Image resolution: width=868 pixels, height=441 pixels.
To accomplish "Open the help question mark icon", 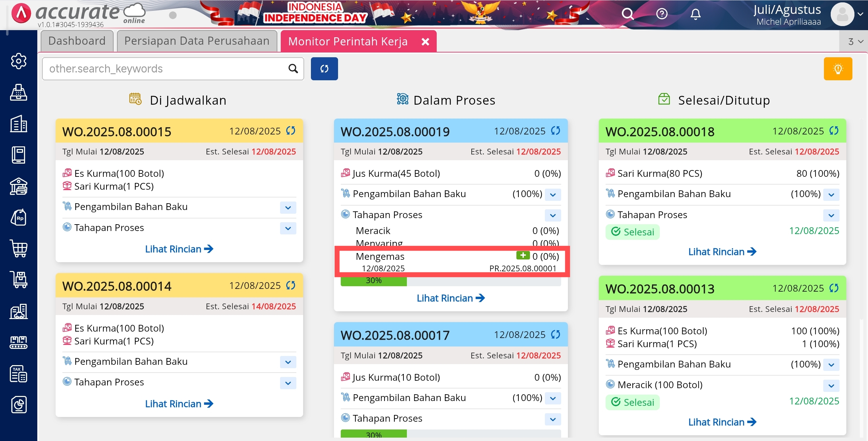I will point(662,14).
